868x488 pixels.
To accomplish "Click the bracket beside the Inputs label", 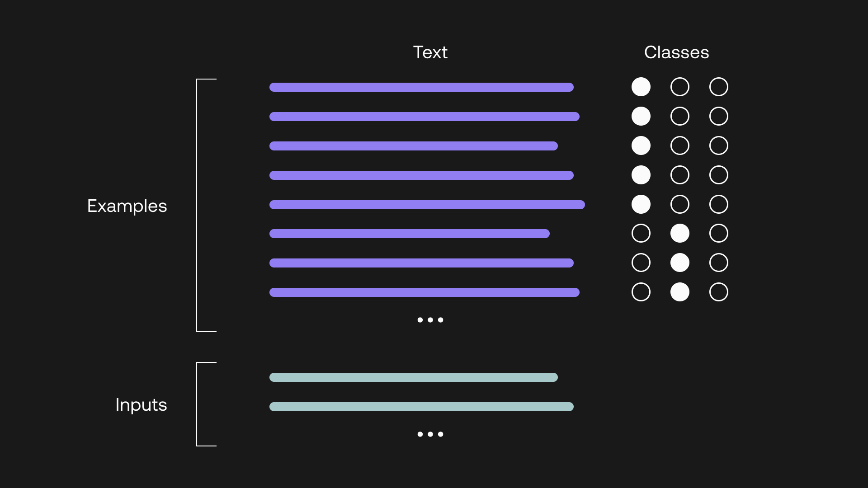I will click(198, 404).
